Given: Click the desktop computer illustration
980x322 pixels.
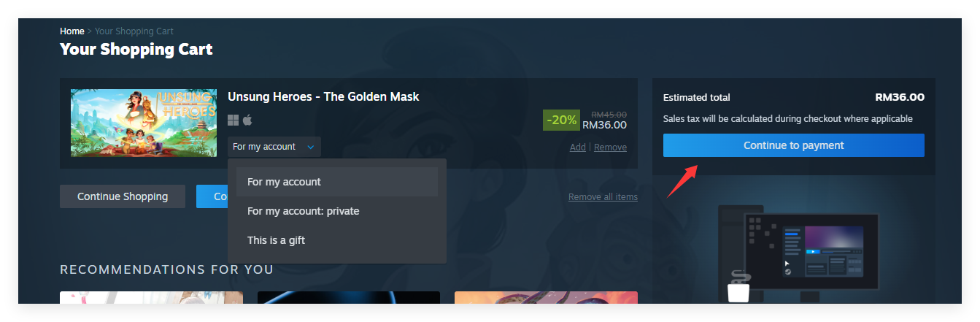Looking at the screenshot, I should pyautogui.click(x=798, y=253).
